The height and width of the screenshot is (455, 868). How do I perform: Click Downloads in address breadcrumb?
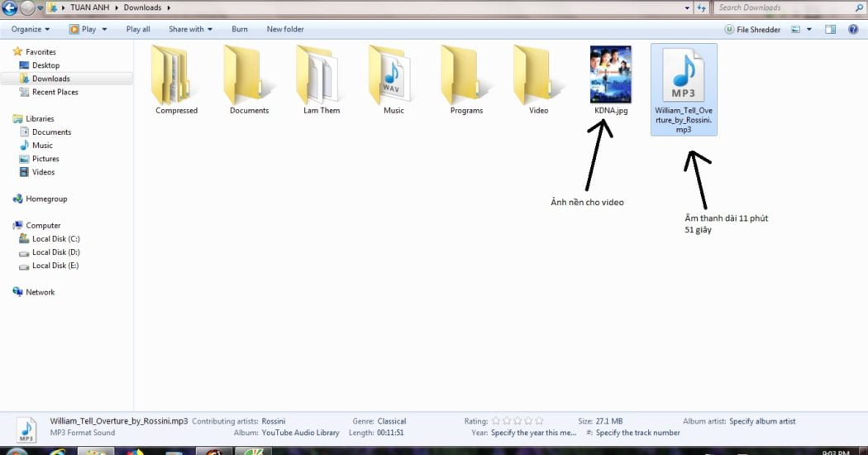[x=142, y=7]
